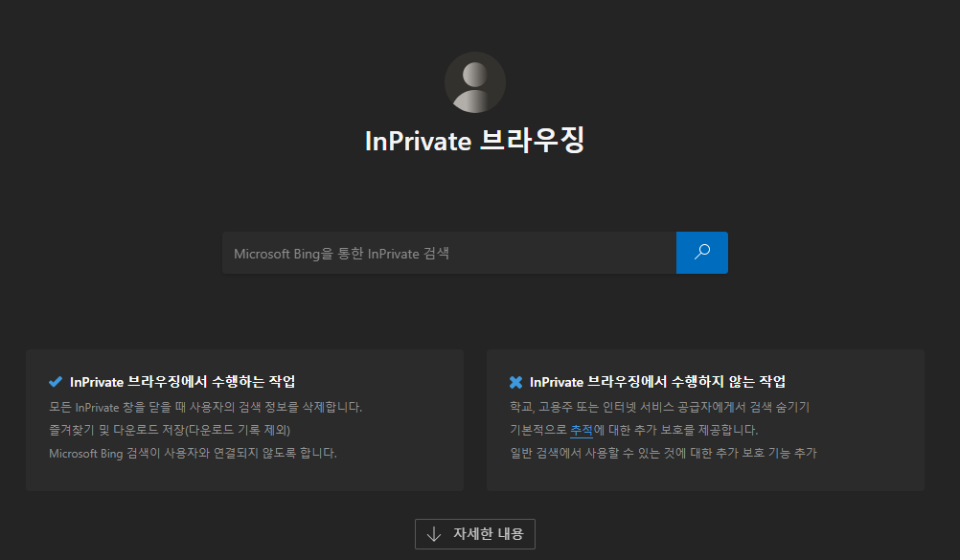The height and width of the screenshot is (560, 960).
Task: Click text 'Microsoft Bing 검색이 사용자와 연결되지 않도록 합니다.'
Action: pos(193,454)
